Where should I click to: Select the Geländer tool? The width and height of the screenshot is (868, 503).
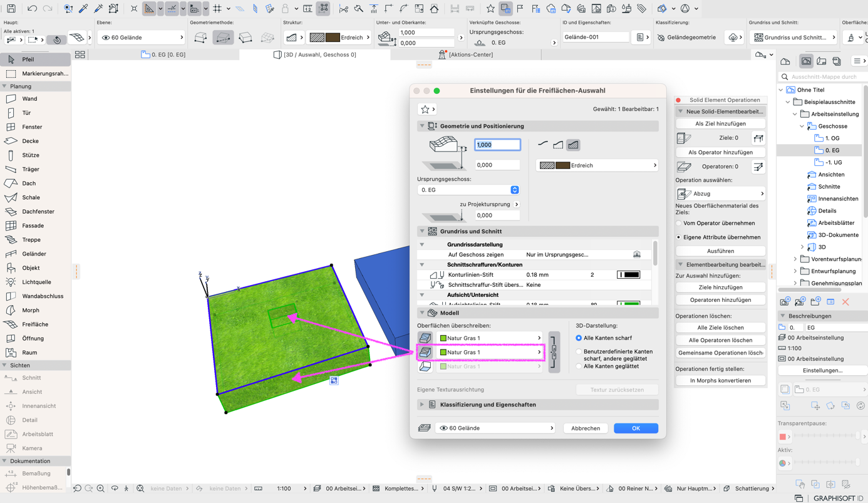[35, 254]
